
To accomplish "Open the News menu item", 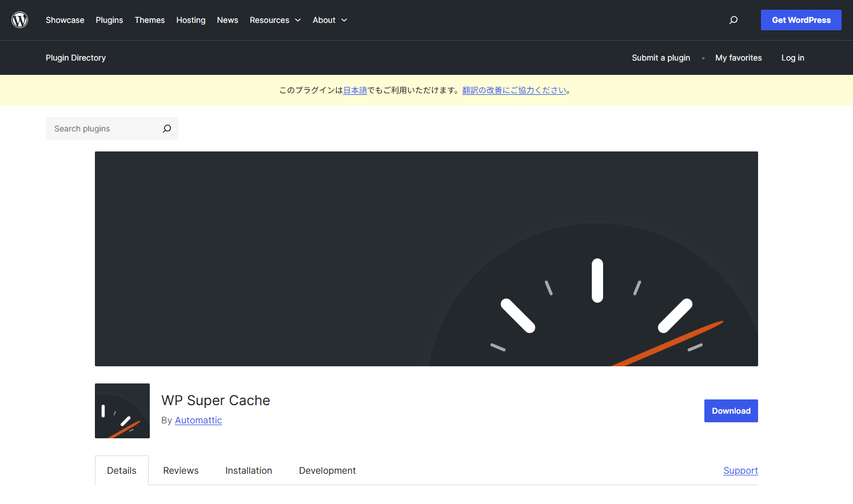I will pyautogui.click(x=228, y=20).
